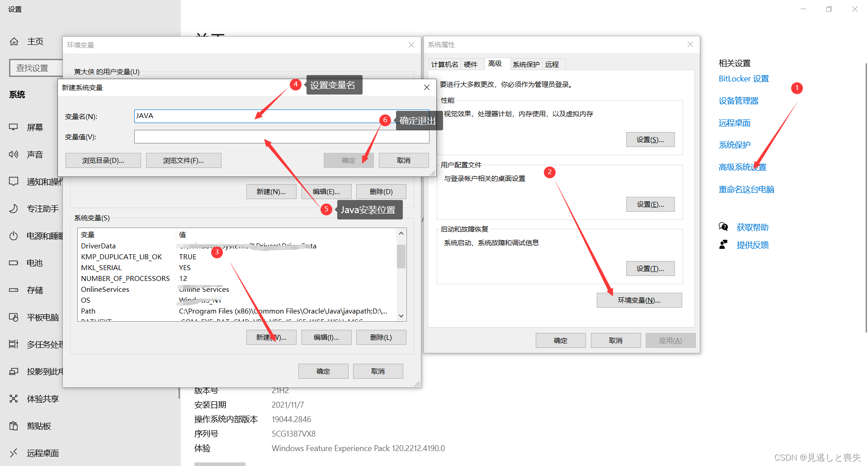Open BitLocker 设置 link
Screen dimensions: 868x466
pos(743,78)
